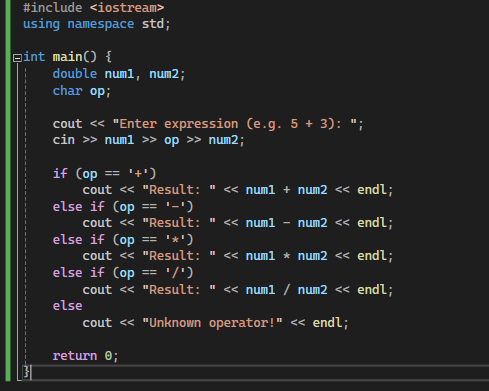Click the '0' return value
The width and height of the screenshot is (489, 391).
pos(108,356)
